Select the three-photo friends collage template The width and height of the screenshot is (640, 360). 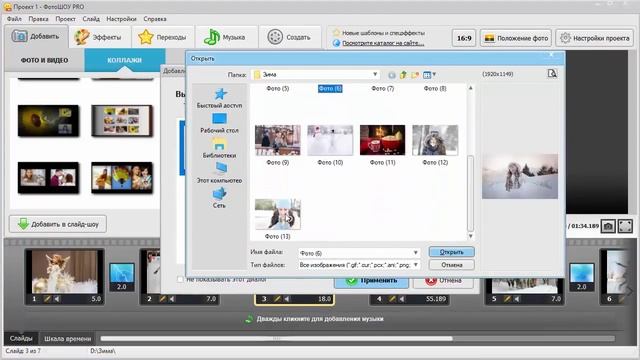(122, 178)
